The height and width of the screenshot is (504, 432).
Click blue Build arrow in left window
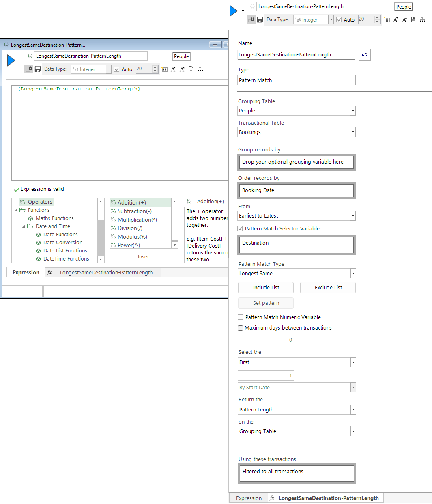[x=11, y=60]
